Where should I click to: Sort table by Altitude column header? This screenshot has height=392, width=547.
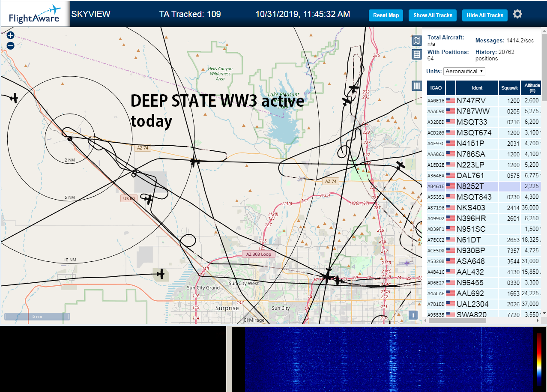pyautogui.click(x=531, y=88)
